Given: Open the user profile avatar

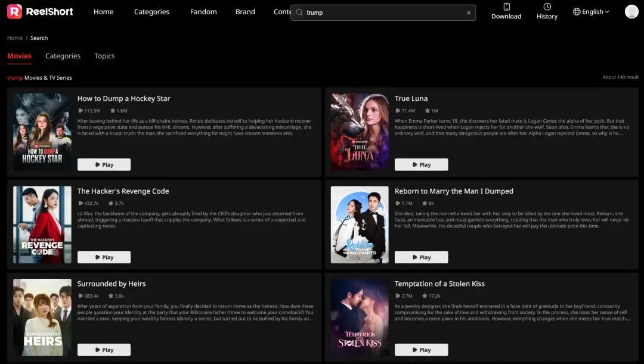Looking at the screenshot, I should pos(631,11).
